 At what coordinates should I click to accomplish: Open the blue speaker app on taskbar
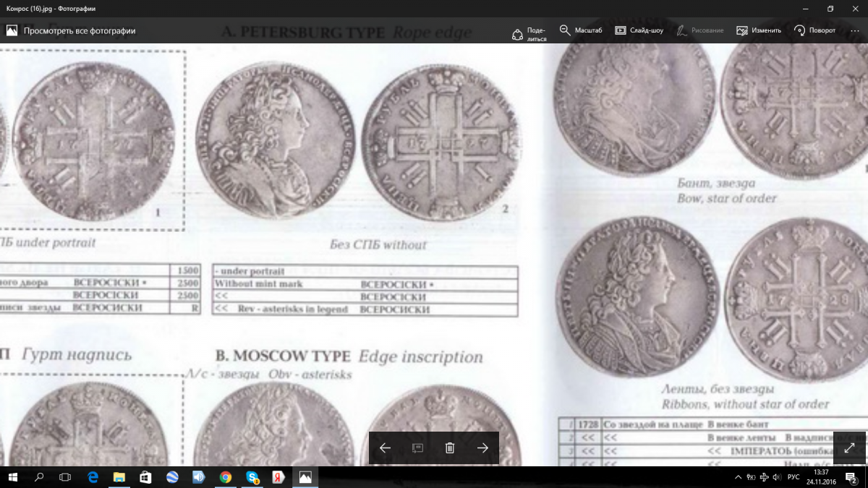tap(199, 477)
